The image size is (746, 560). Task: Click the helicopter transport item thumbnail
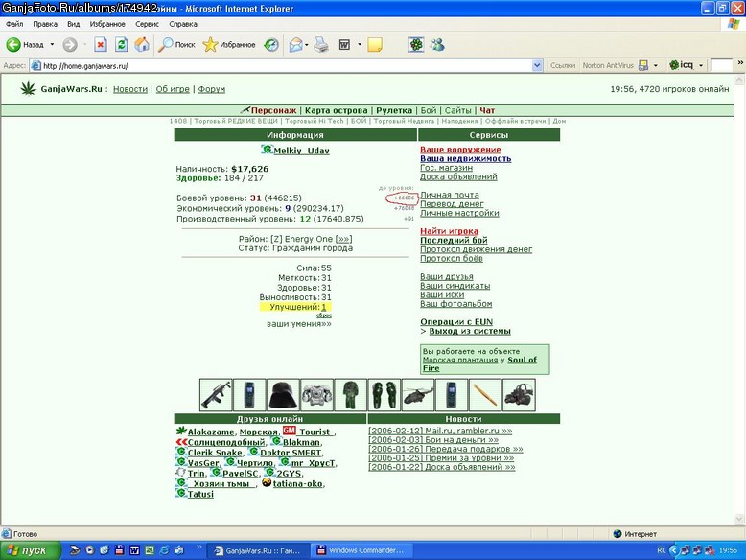coord(418,395)
